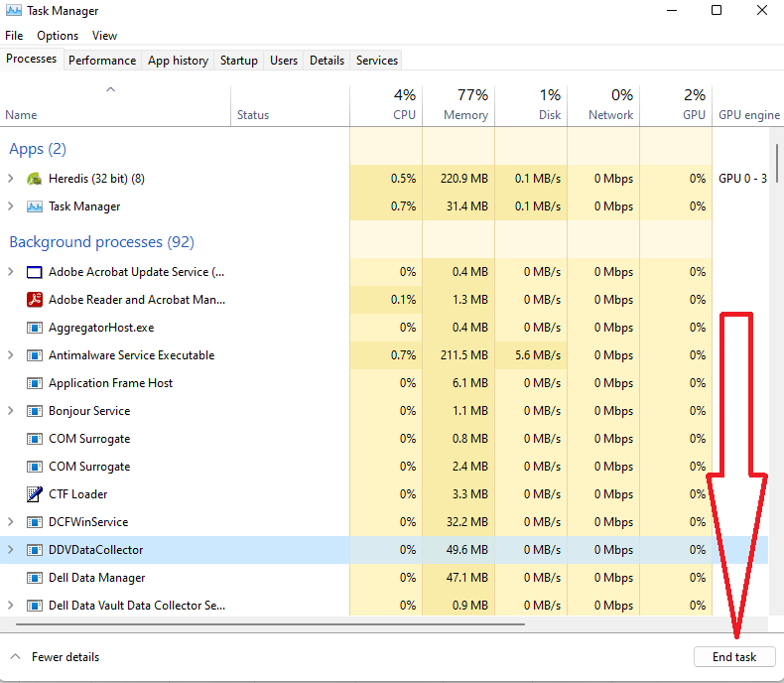
Task: Expand the Heredis (32 bit) process group
Action: tap(11, 179)
